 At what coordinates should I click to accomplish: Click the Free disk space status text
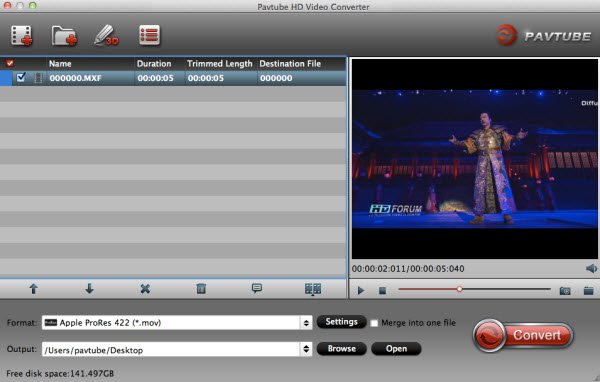click(60, 373)
